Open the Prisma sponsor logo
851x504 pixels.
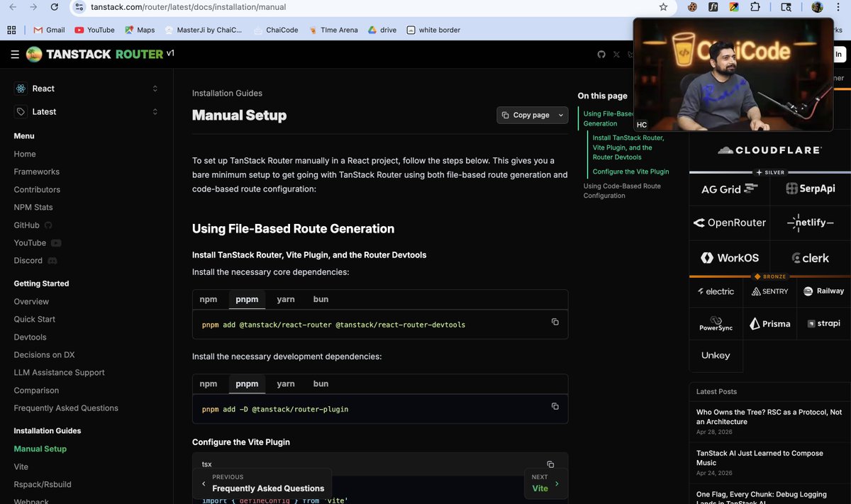pos(770,324)
